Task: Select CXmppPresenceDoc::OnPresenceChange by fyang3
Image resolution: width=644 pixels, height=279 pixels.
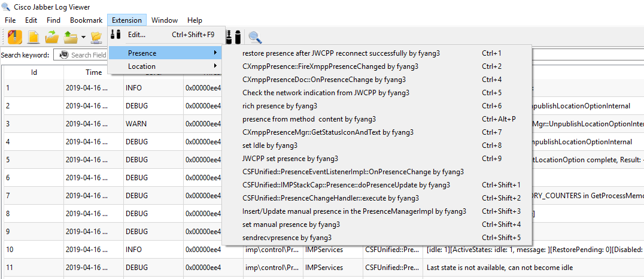Action: tap(376, 79)
